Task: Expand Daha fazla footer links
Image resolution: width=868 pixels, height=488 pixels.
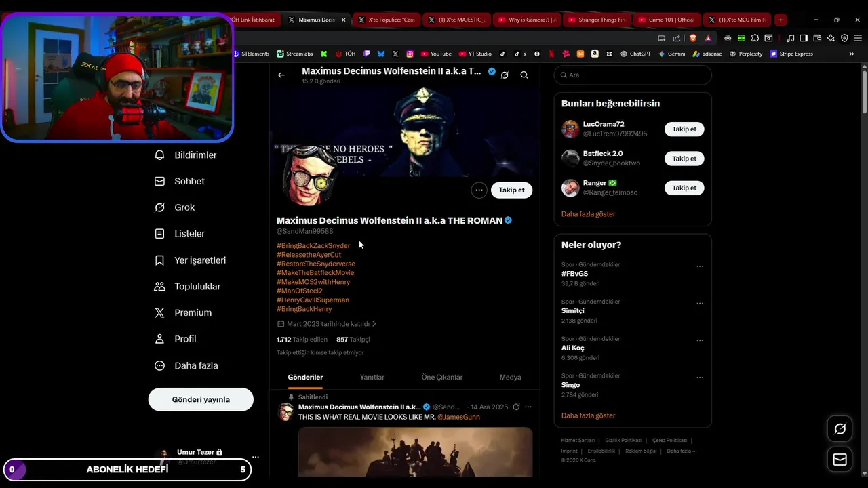Action: click(x=681, y=451)
